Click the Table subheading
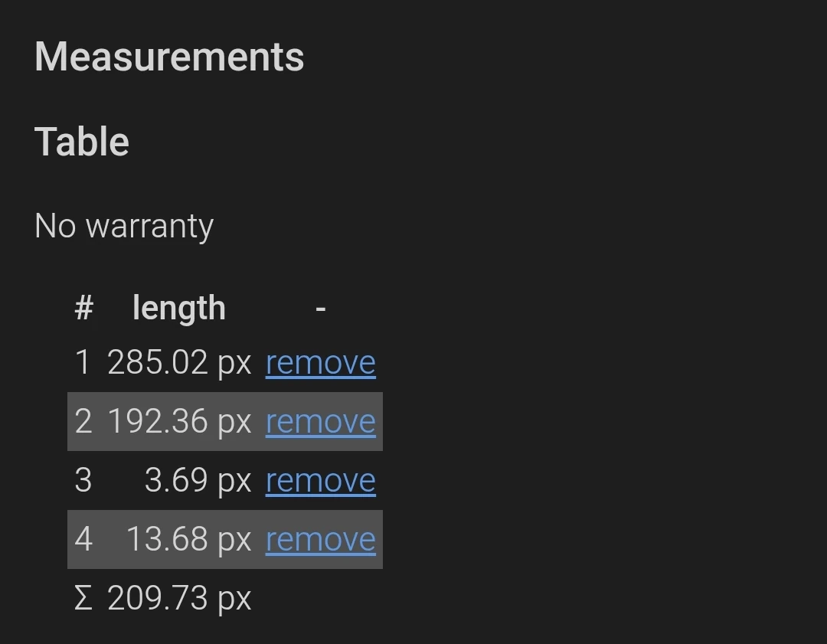This screenshot has height=644, width=827. tap(82, 142)
